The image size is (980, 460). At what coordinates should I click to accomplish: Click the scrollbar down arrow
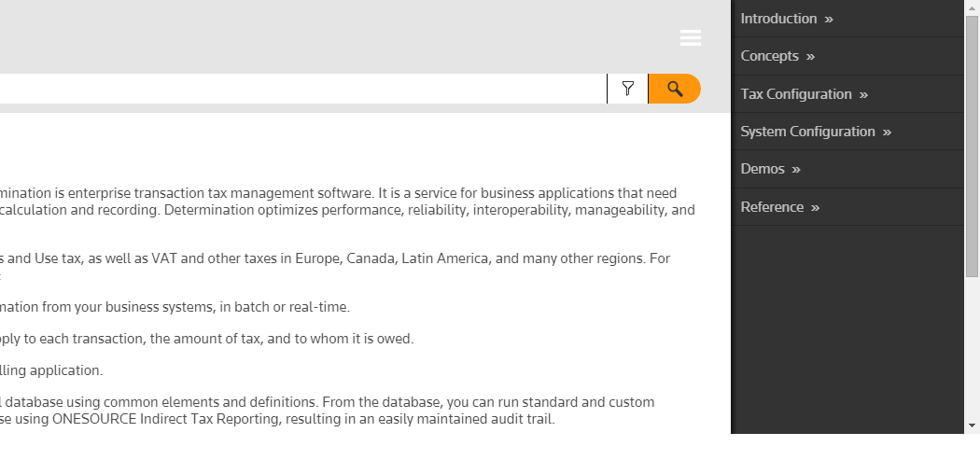pos(972,426)
